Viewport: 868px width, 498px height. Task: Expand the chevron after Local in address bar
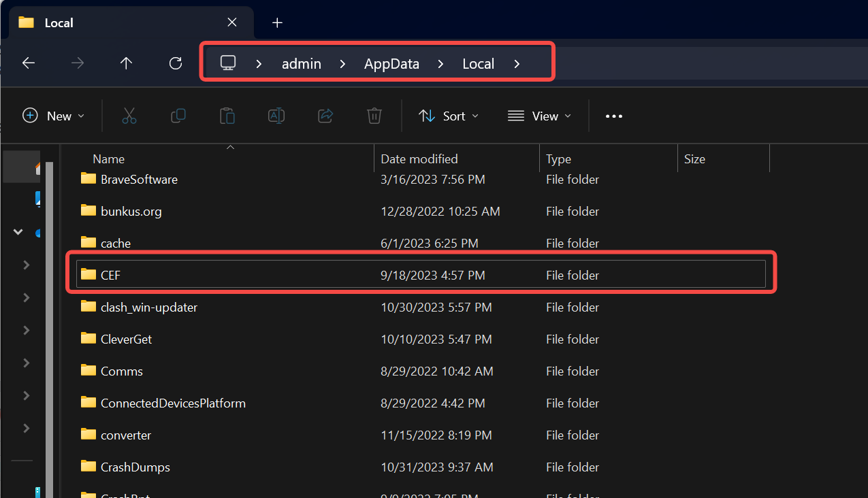(517, 64)
